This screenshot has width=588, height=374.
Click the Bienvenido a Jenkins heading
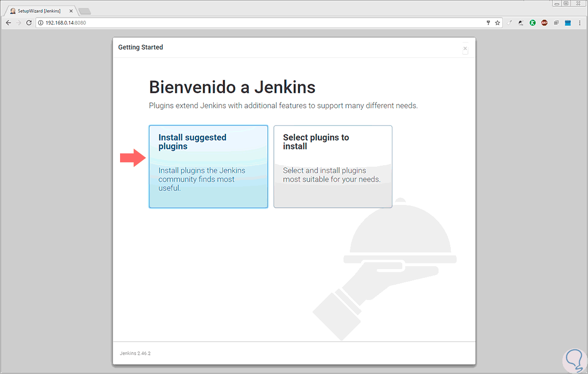[232, 87]
